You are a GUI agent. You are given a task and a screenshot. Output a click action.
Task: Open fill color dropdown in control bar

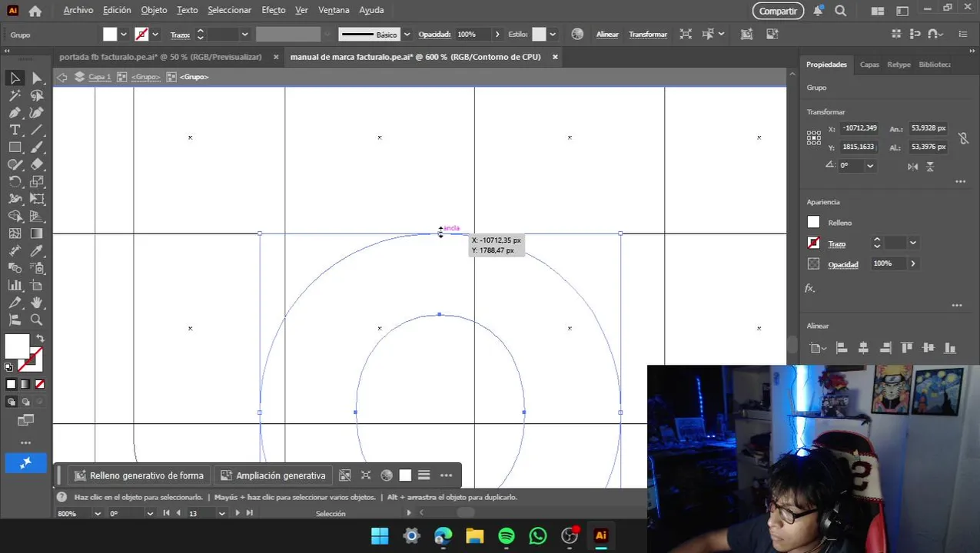[124, 35]
